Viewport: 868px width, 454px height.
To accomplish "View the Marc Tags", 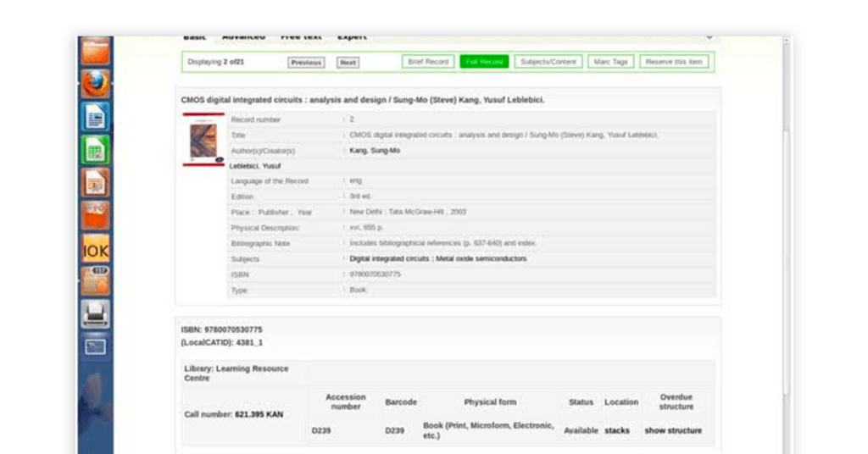I will click(610, 61).
